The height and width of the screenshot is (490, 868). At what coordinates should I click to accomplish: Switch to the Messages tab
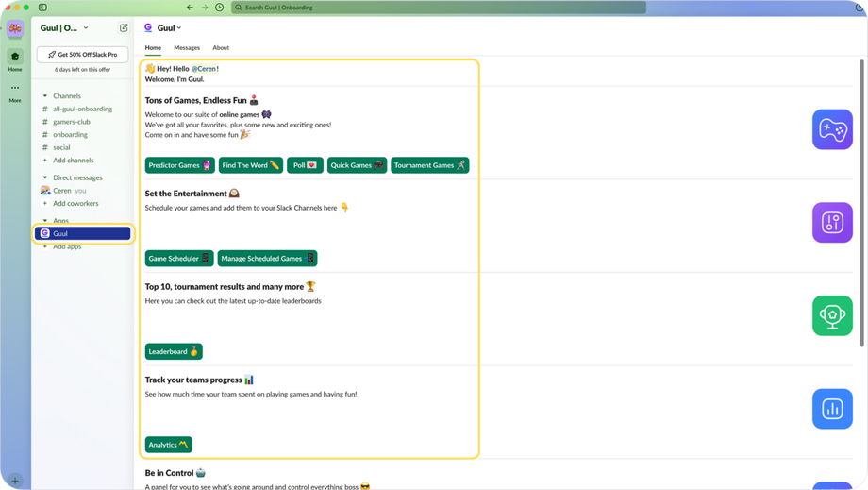coord(187,47)
